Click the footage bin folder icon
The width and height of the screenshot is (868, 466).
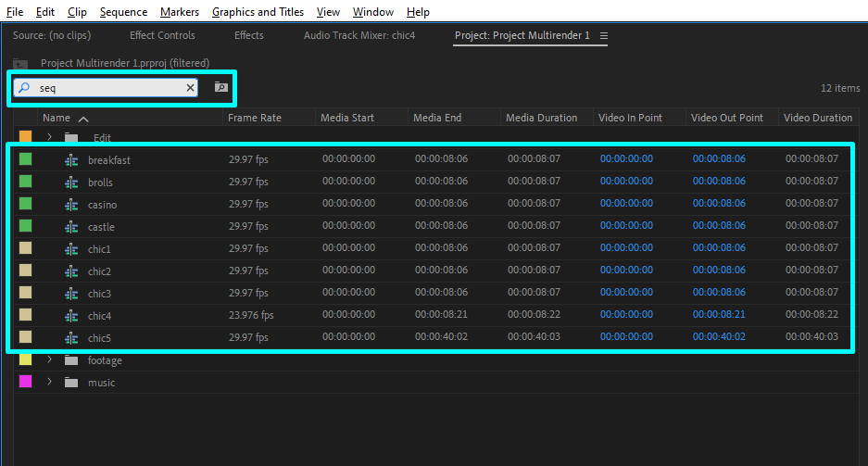coord(71,360)
